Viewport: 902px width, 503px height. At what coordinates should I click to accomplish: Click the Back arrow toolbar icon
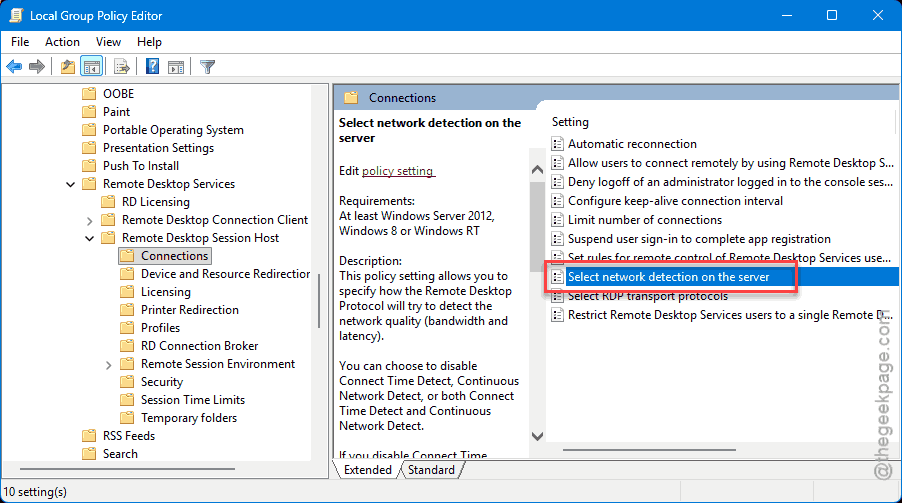tap(14, 67)
